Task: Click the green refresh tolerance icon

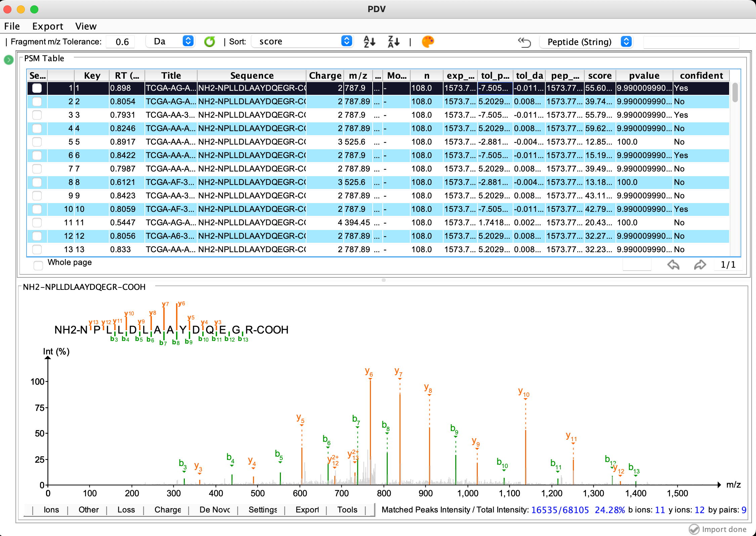Action: (x=210, y=42)
